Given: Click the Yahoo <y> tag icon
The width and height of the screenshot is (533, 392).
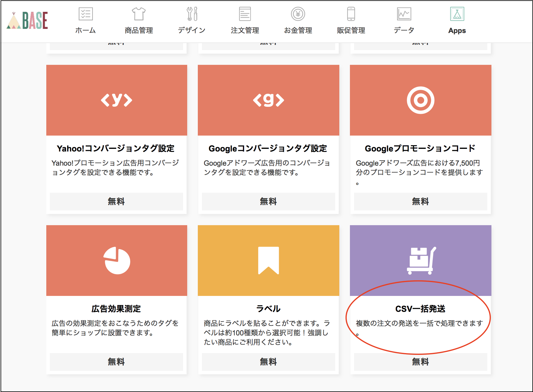Looking at the screenshot, I should tap(116, 100).
